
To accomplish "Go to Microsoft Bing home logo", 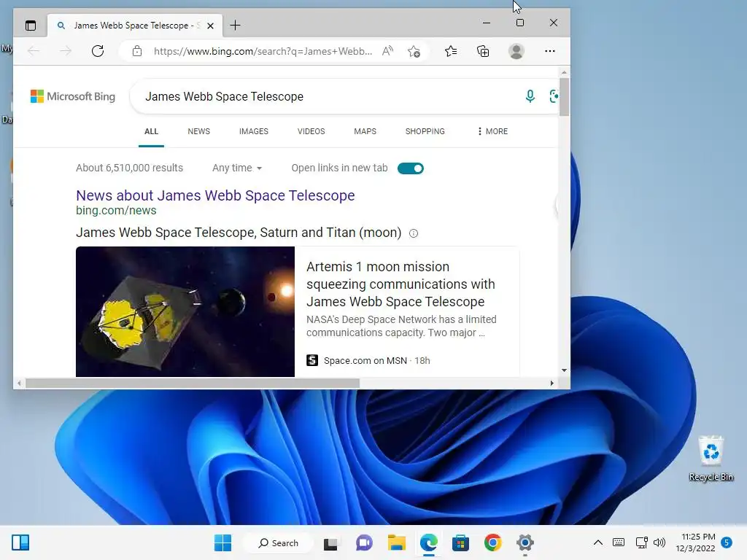I will click(73, 96).
